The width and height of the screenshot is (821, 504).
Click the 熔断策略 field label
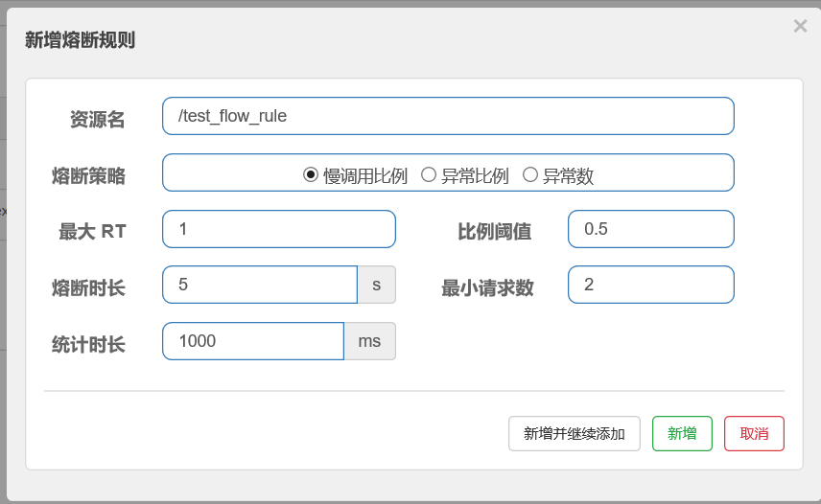[88, 175]
